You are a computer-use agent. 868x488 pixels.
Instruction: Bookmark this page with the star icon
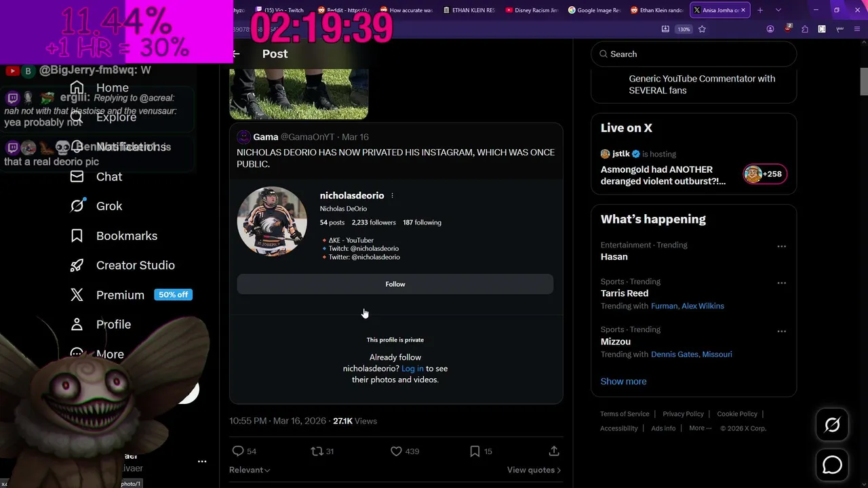pos(702,29)
